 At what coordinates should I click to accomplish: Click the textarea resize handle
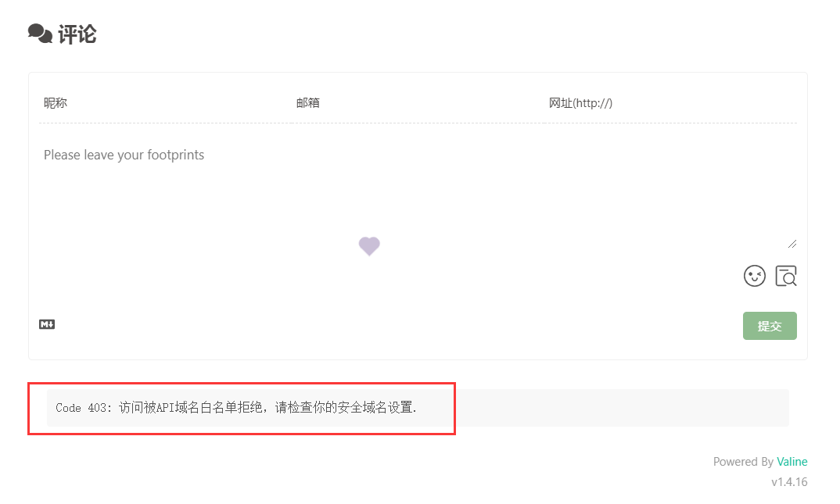[x=792, y=244]
